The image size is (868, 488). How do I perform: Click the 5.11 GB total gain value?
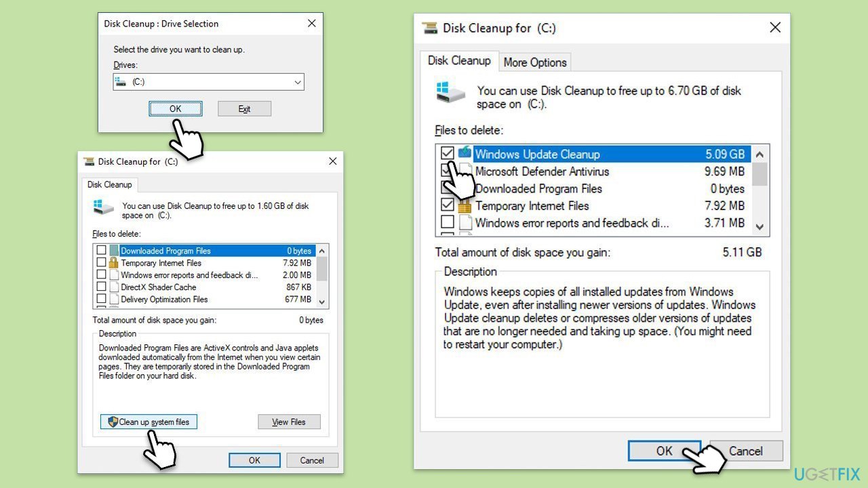(x=742, y=252)
